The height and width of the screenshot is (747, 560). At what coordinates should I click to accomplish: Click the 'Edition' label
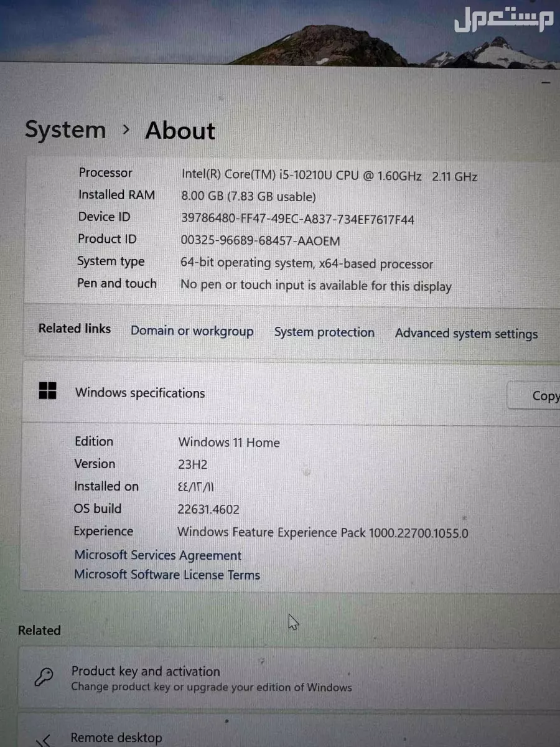94,441
